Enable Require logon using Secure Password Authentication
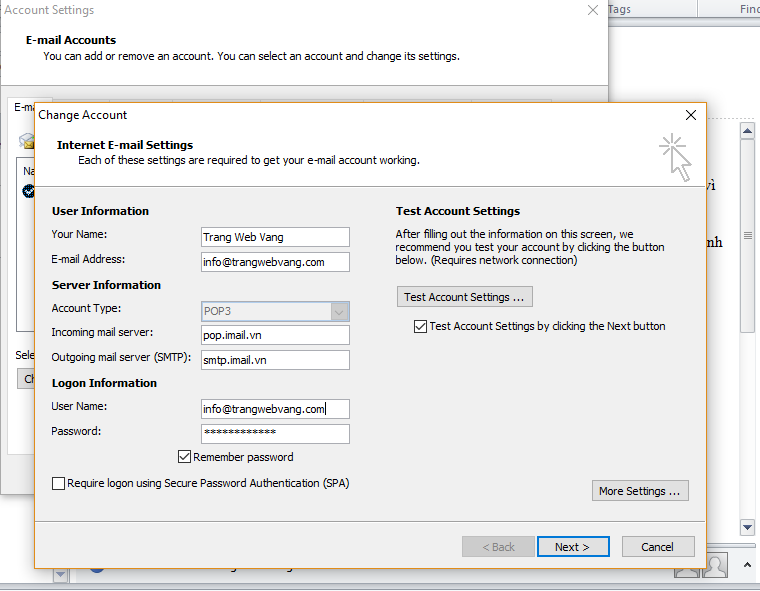Image resolution: width=760 pixels, height=591 pixels. (59, 484)
